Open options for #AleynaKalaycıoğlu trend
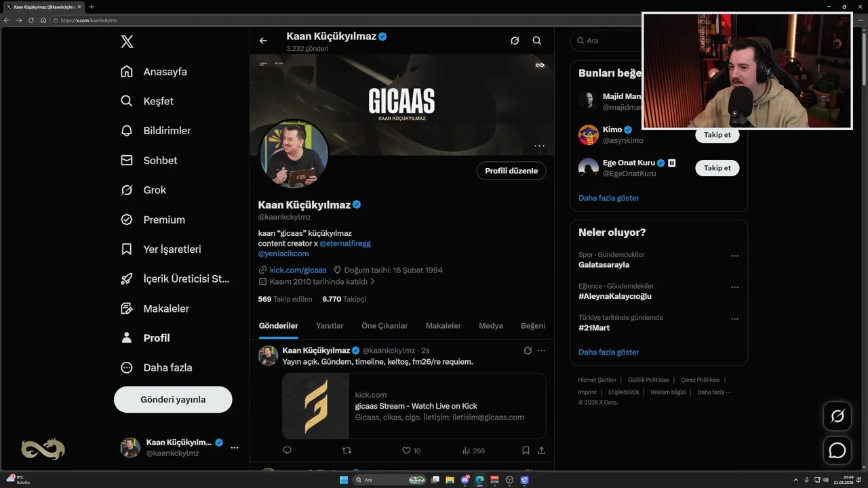 click(734, 287)
